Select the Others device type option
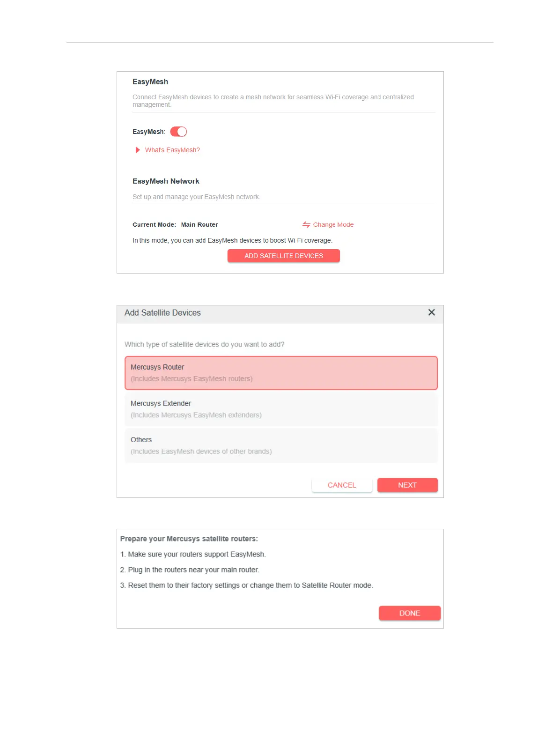The width and height of the screenshot is (560, 741). (x=281, y=445)
